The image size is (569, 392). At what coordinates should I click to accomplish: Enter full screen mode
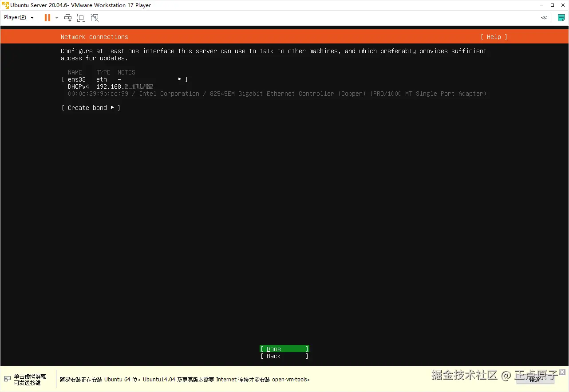[x=81, y=18]
